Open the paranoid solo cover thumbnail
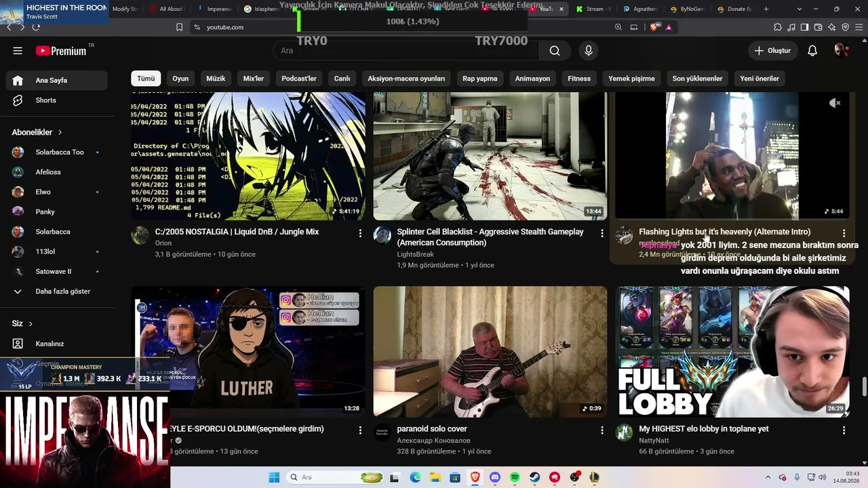Image resolution: width=868 pixels, height=488 pixels. tap(490, 351)
